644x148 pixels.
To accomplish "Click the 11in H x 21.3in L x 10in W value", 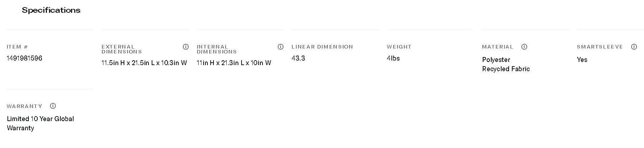I will (234, 63).
